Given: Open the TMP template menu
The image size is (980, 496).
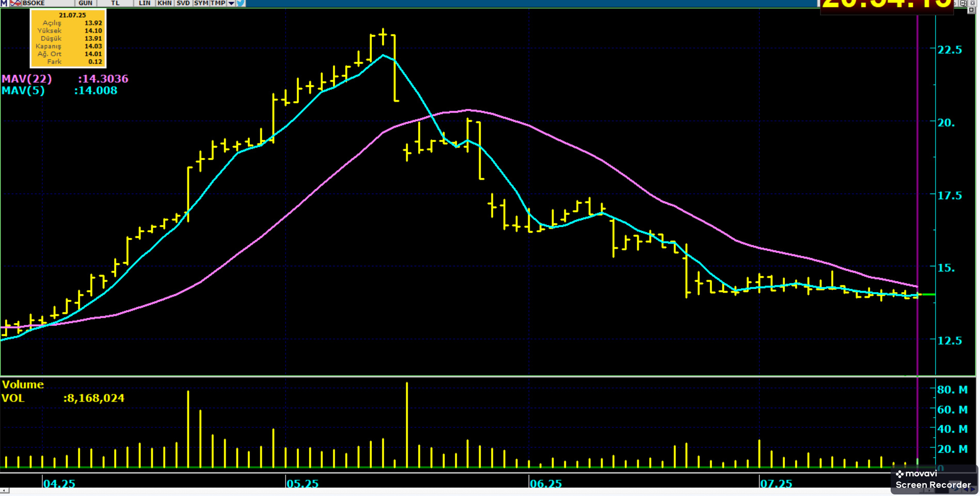Looking at the screenshot, I should (217, 3).
